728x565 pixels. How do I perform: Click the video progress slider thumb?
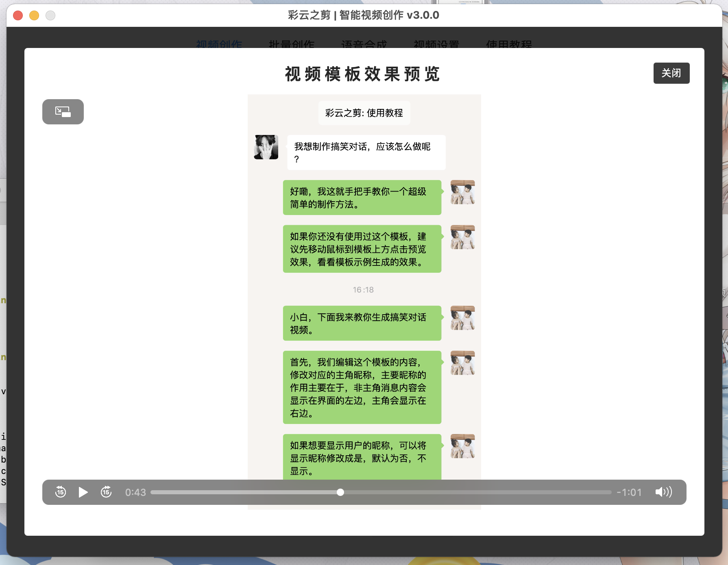click(x=340, y=492)
